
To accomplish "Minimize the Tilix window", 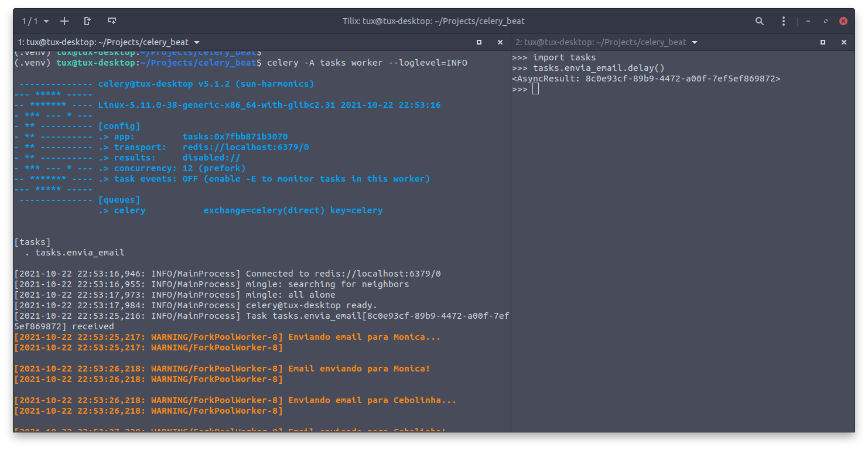I will click(x=808, y=21).
